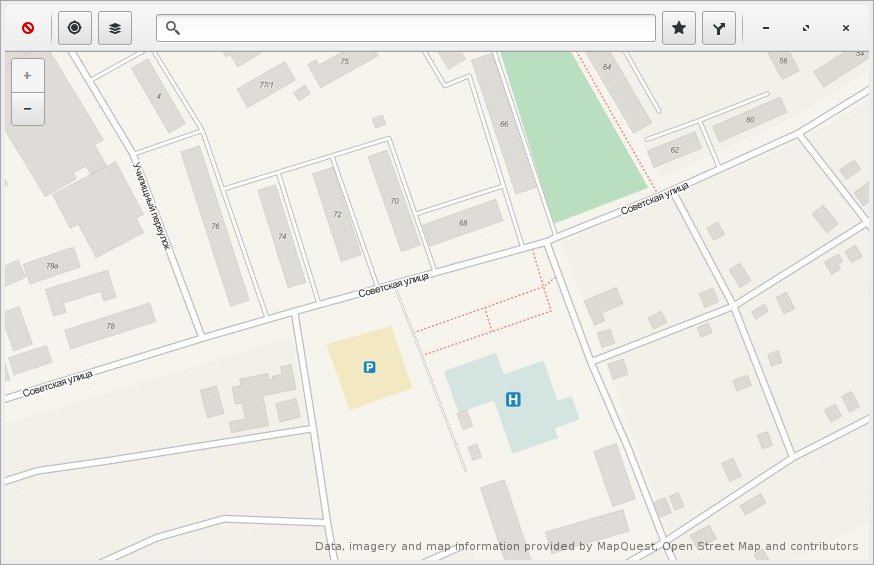Close the maps window
The width and height of the screenshot is (874, 565).
coord(846,28)
